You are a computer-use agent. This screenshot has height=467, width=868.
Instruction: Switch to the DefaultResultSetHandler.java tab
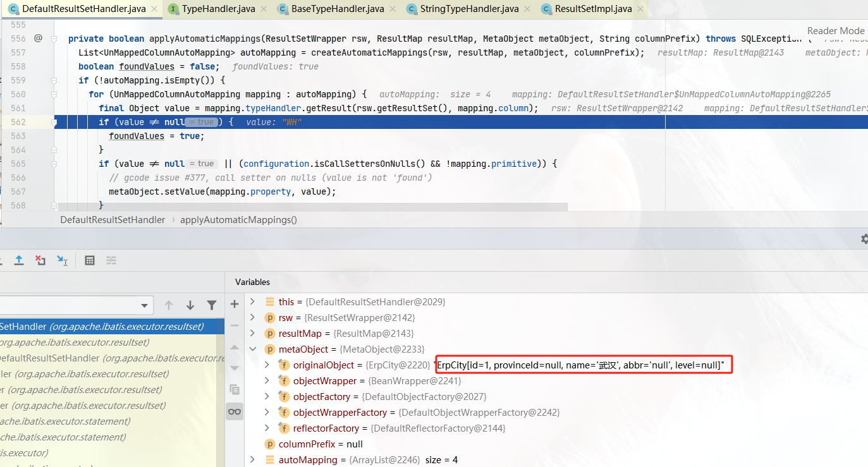pyautogui.click(x=83, y=9)
